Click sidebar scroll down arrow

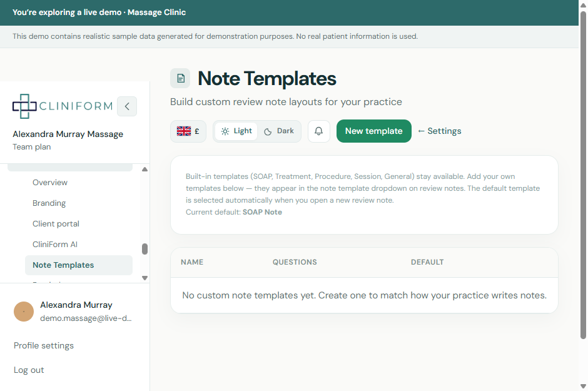(144, 278)
